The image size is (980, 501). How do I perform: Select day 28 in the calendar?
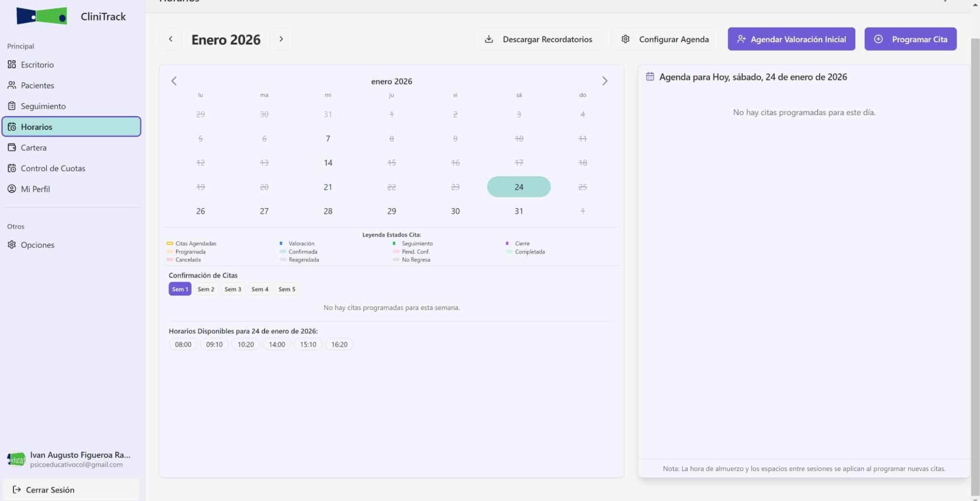(328, 211)
